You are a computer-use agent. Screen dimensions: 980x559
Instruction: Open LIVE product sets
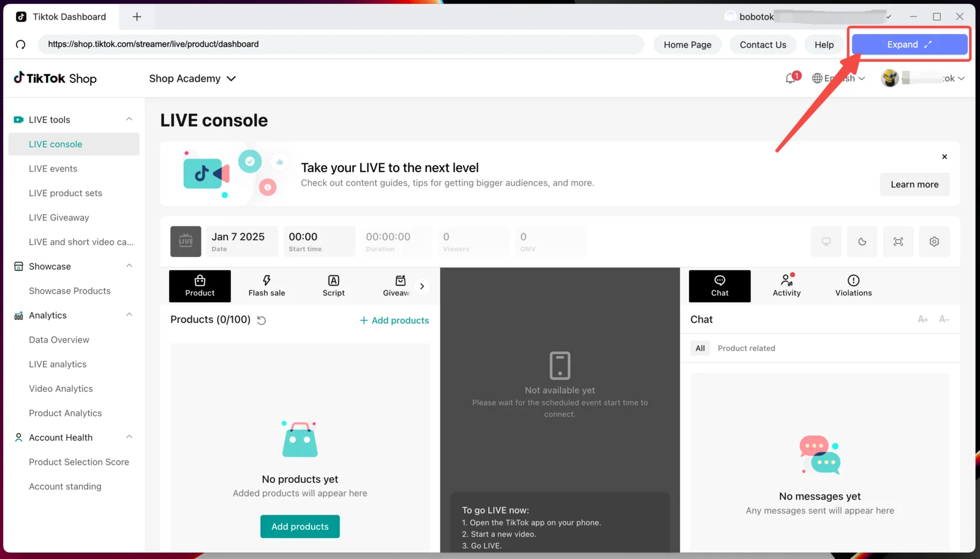tap(66, 193)
